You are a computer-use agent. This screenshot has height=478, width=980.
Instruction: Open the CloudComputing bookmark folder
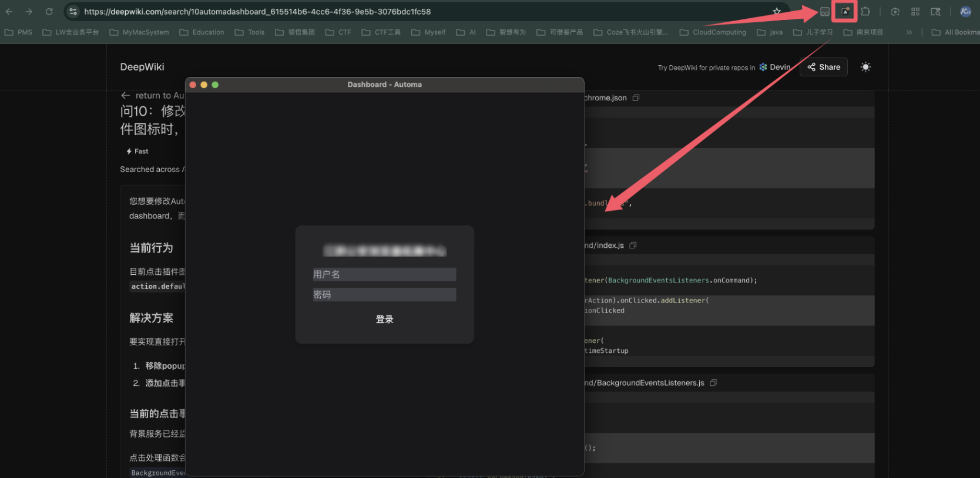coord(713,32)
